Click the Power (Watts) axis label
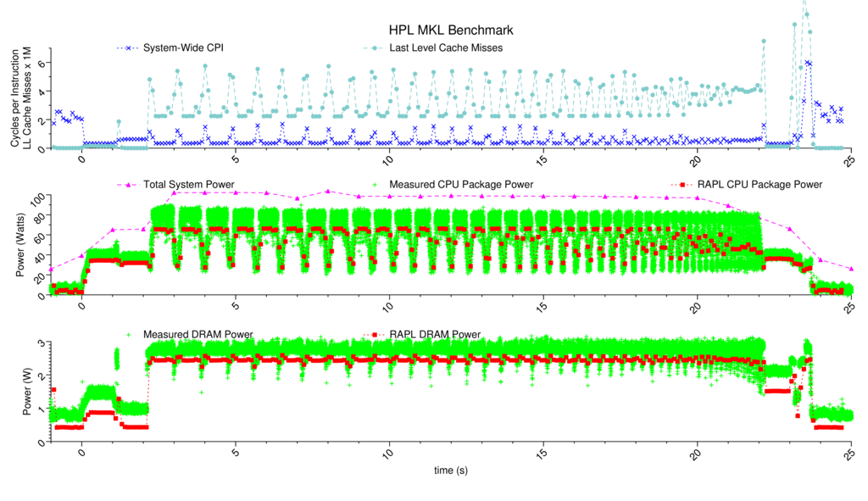Screen dimensions: 868x501 (20, 245)
